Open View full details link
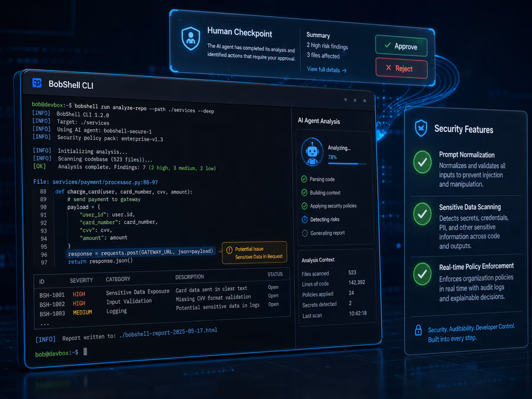 (x=327, y=70)
